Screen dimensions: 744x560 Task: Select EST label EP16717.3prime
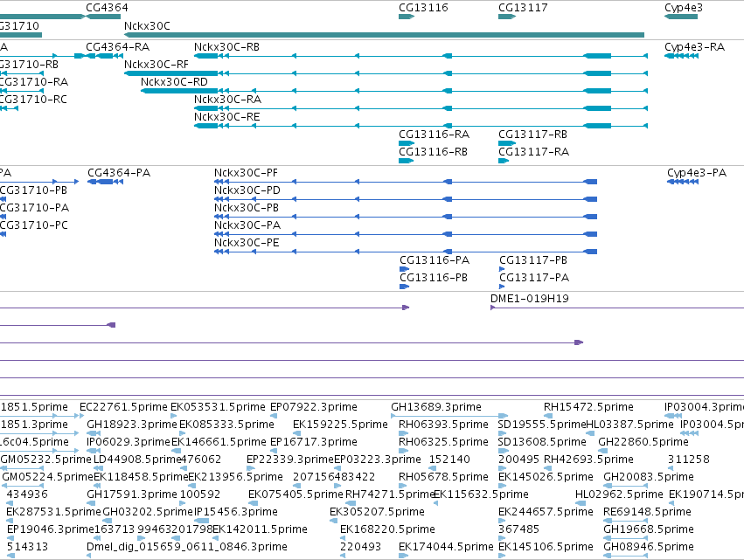pyautogui.click(x=314, y=442)
